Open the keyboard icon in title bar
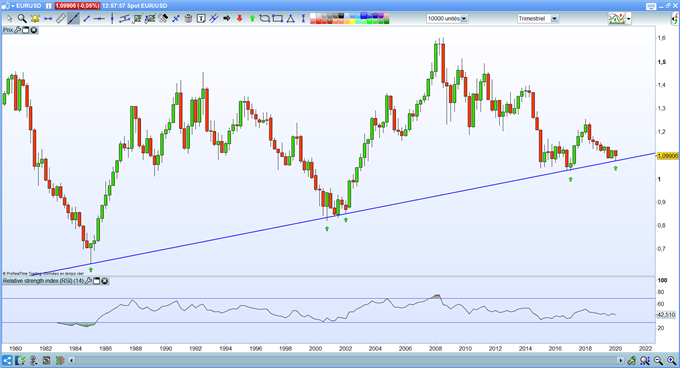The width and height of the screenshot is (680, 368). pos(651,7)
